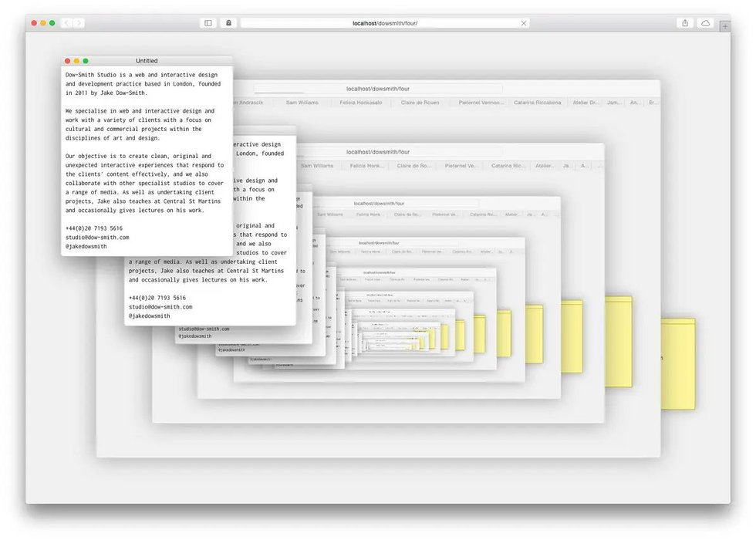This screenshot has width=756, height=540.
Task: Click the outer localhost/dowsmith/four/ address field
Action: pyautogui.click(x=385, y=23)
